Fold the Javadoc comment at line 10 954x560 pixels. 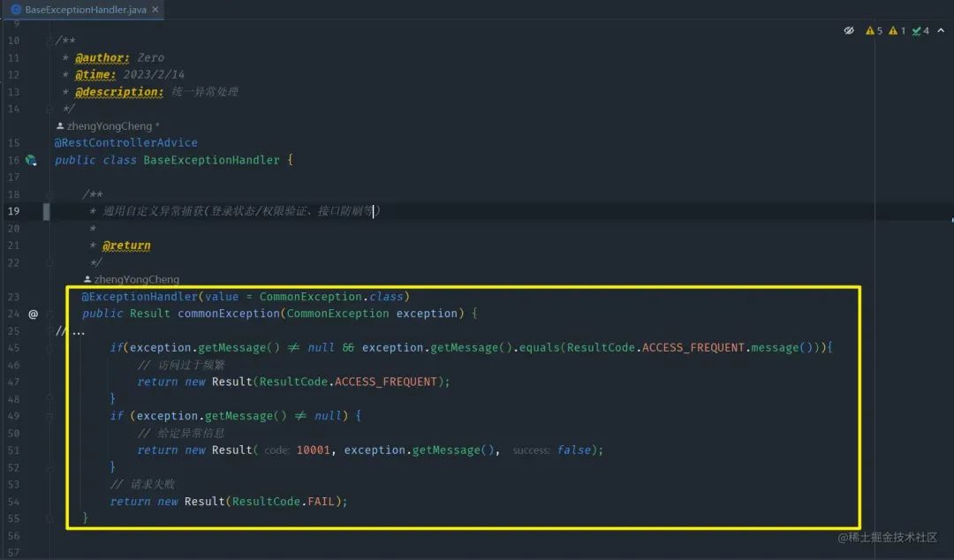coord(49,41)
